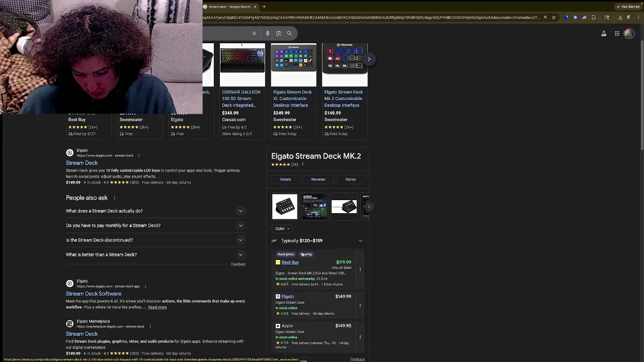Select the Nearby filter chip
The width and height of the screenshot is (644, 362).
click(306, 254)
